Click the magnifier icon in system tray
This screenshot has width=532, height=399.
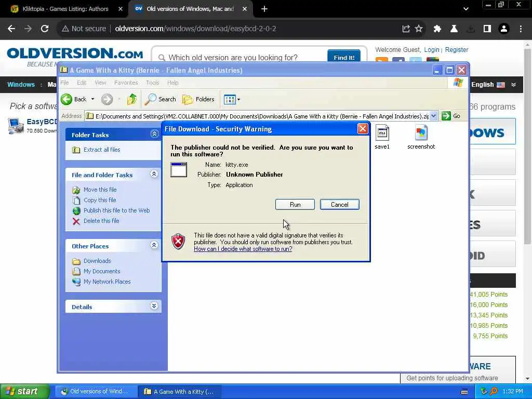coord(494,392)
